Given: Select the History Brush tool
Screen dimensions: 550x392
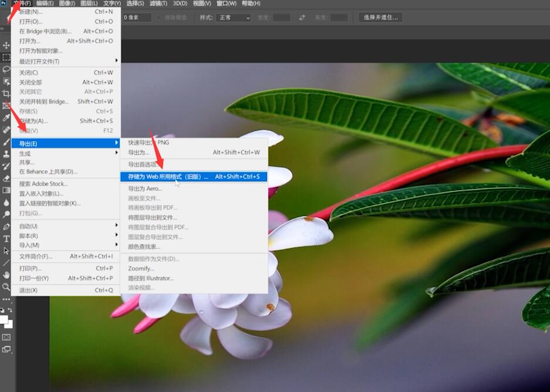Looking at the screenshot, I should click(6, 166).
